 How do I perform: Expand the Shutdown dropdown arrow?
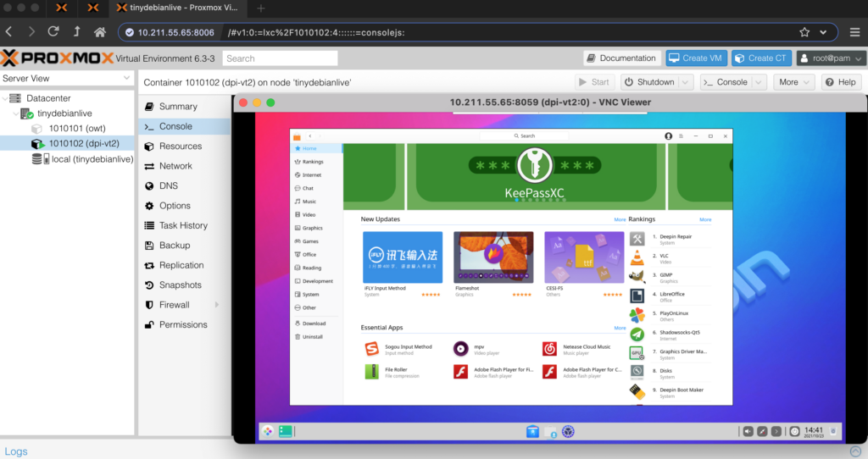click(x=685, y=82)
